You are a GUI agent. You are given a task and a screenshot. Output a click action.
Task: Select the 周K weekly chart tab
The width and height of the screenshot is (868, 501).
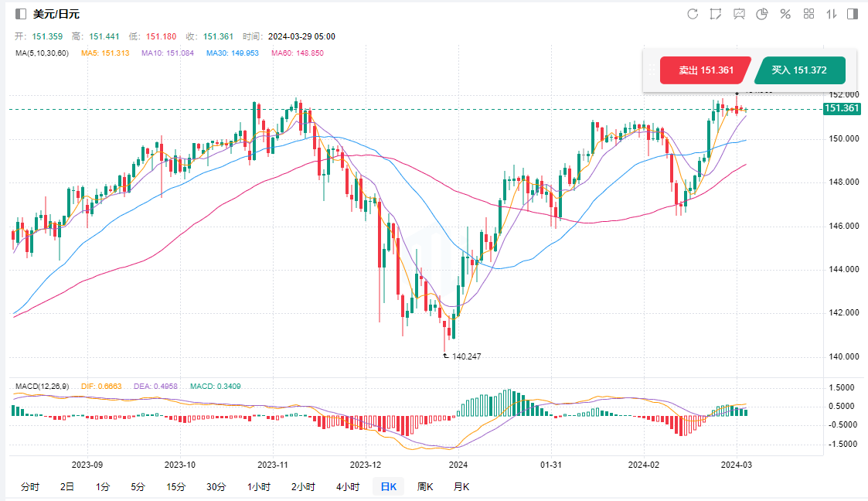click(424, 487)
